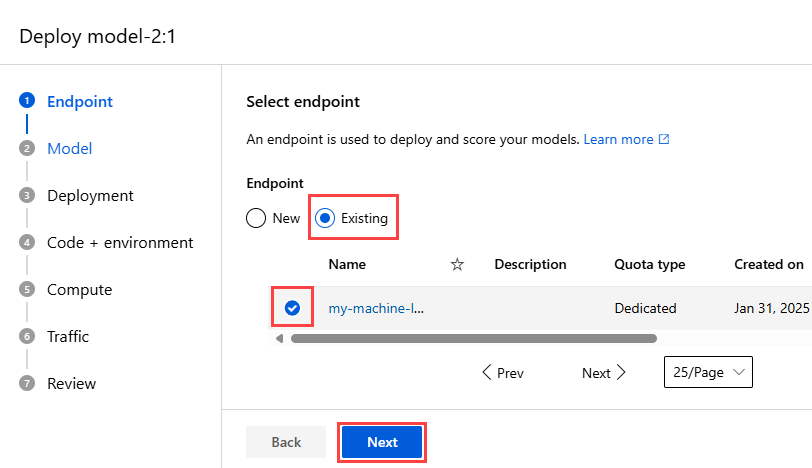Open the Code + environment step

click(x=120, y=242)
